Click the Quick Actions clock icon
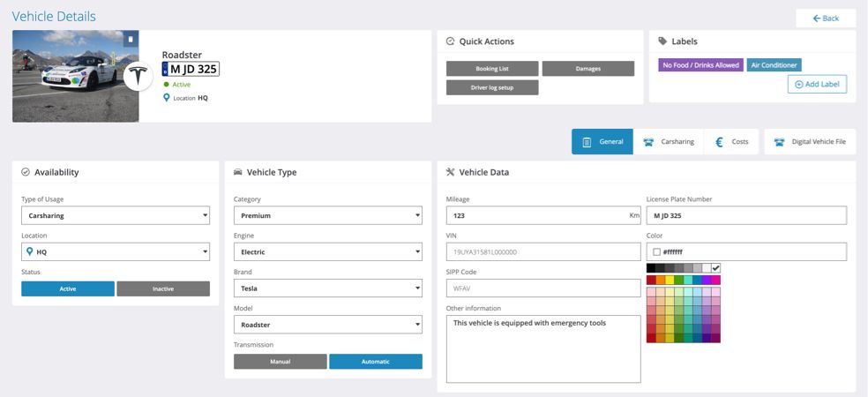 click(x=451, y=41)
